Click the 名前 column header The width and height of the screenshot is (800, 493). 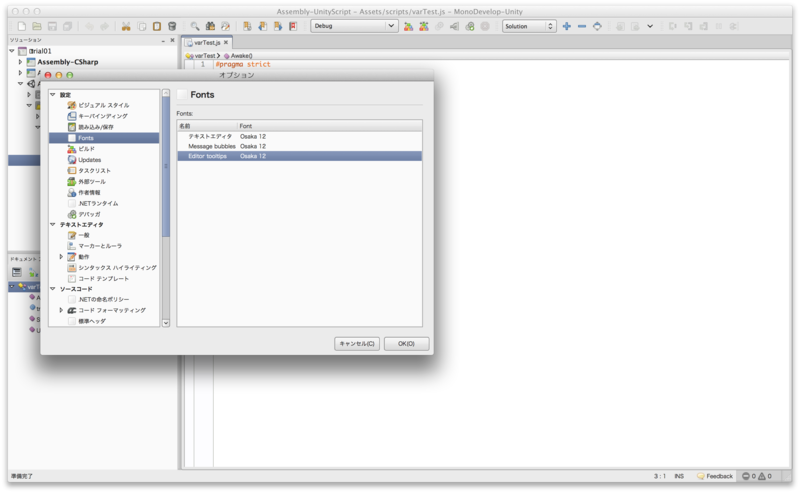tap(207, 126)
